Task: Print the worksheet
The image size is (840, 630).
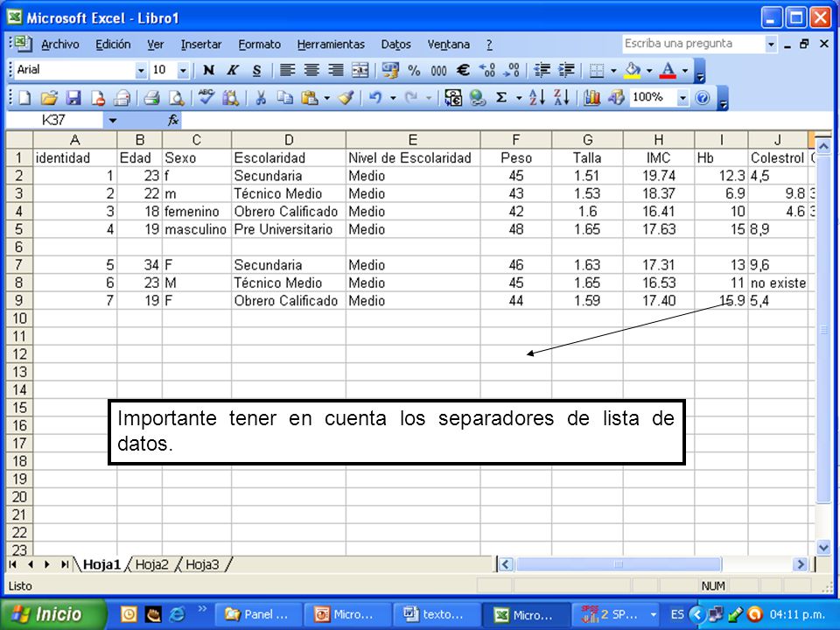Action: point(151,98)
